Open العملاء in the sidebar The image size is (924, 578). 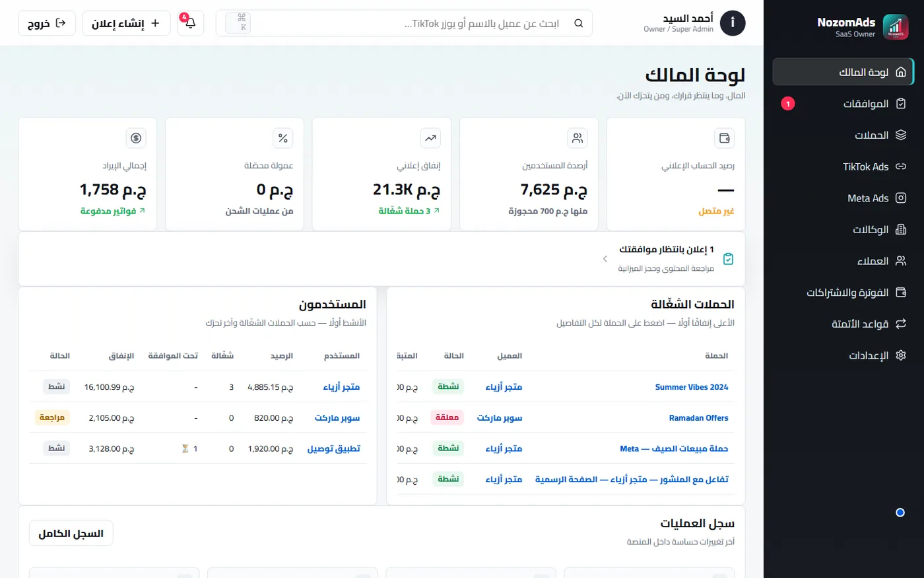tap(843, 261)
